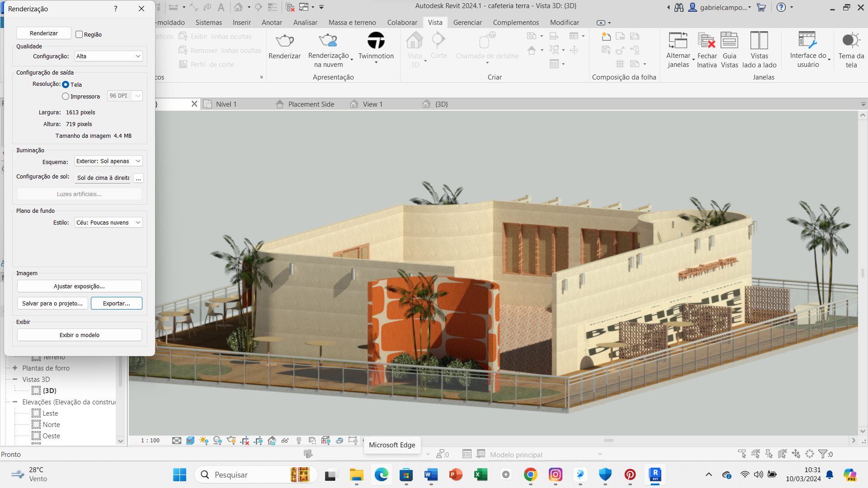
Task: Click the Exportar... button
Action: [x=117, y=304]
